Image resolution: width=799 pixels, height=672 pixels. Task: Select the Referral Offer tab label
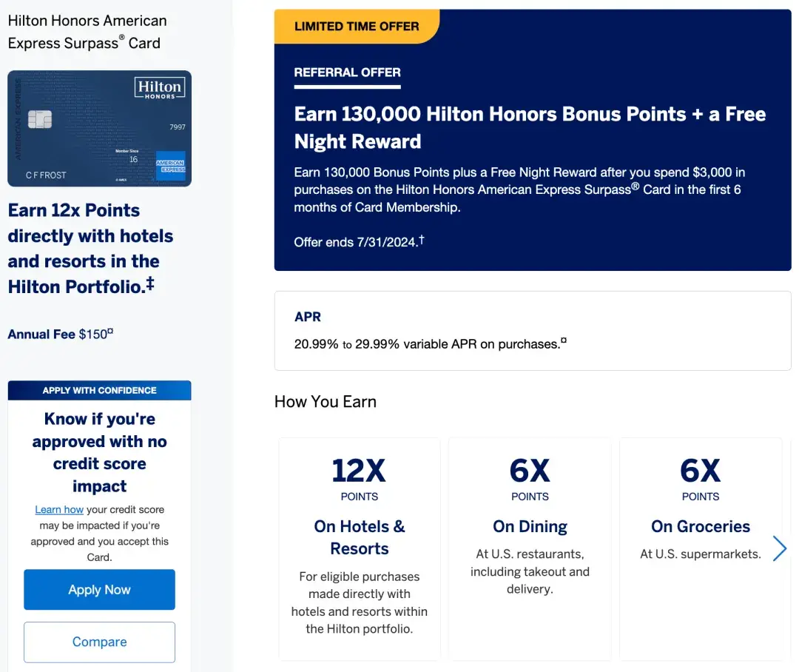point(347,73)
